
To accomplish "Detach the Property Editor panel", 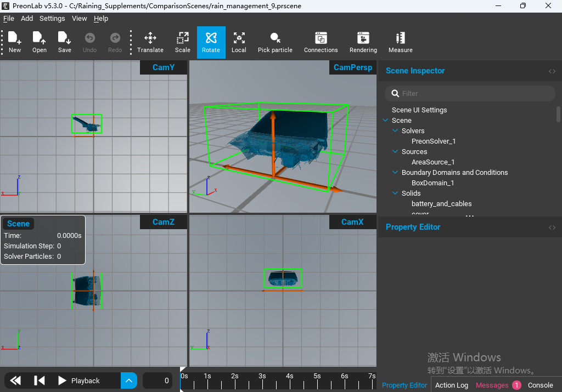I will point(552,228).
